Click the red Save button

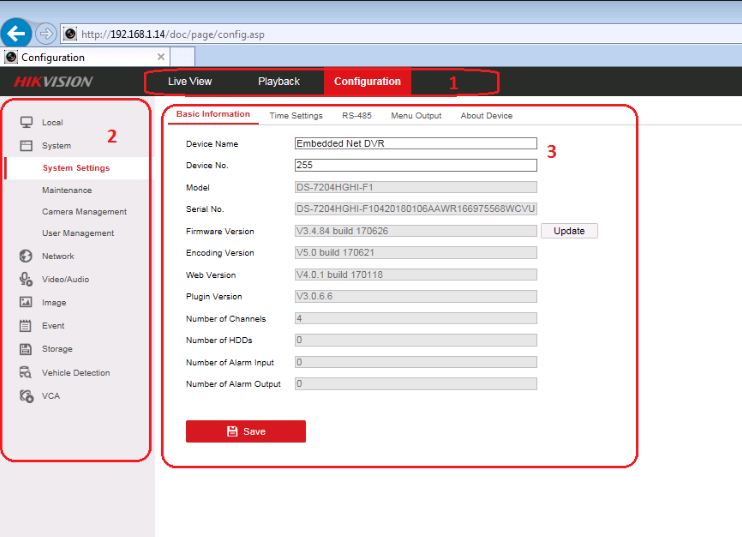(246, 431)
